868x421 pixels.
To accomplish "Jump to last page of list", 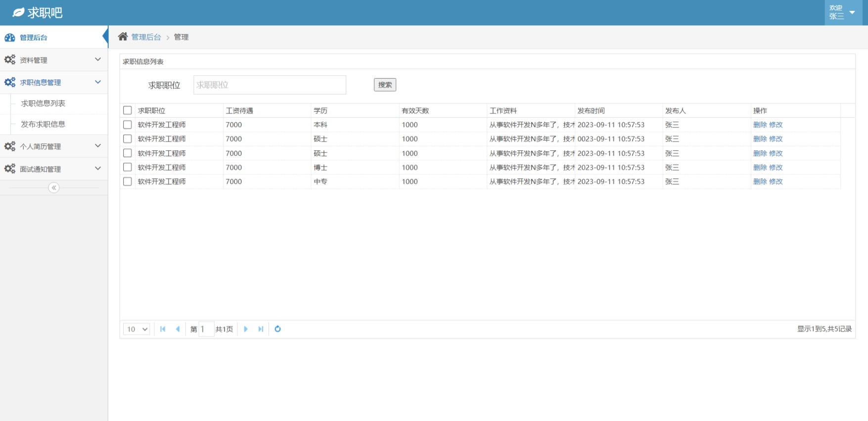I will [261, 329].
